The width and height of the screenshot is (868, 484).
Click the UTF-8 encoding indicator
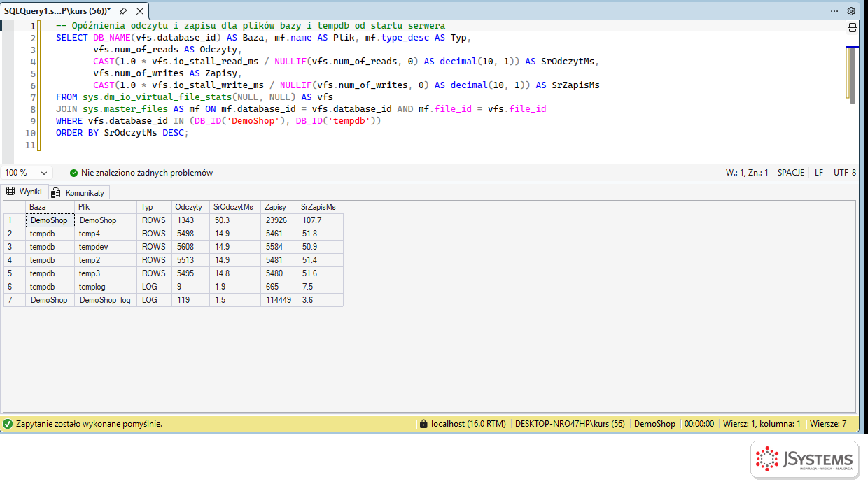pyautogui.click(x=845, y=173)
